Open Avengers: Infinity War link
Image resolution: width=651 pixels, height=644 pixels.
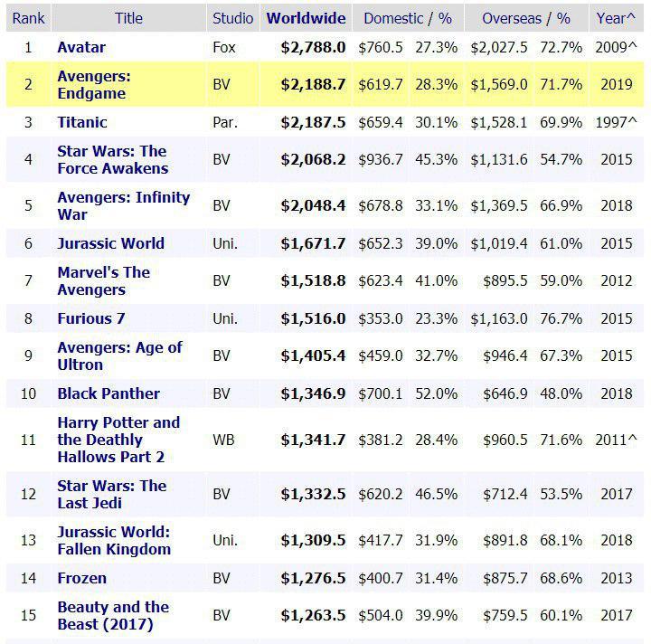click(x=123, y=205)
